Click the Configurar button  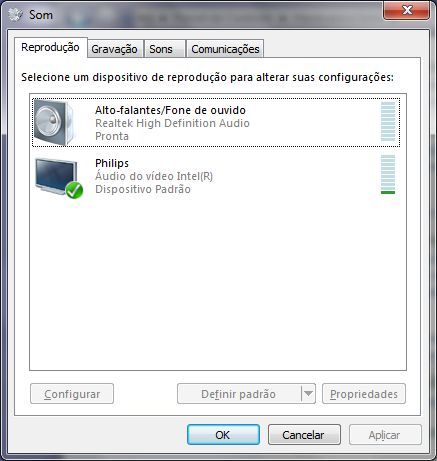[x=72, y=394]
